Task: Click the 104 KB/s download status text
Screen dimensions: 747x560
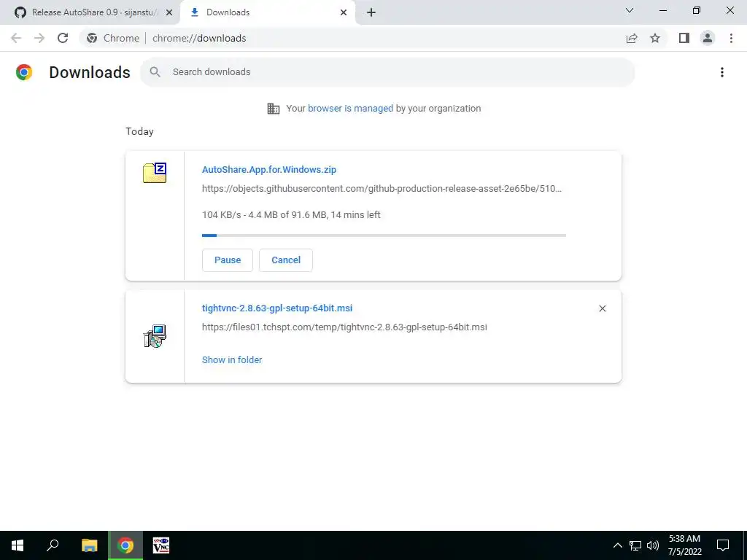Action: (x=291, y=215)
